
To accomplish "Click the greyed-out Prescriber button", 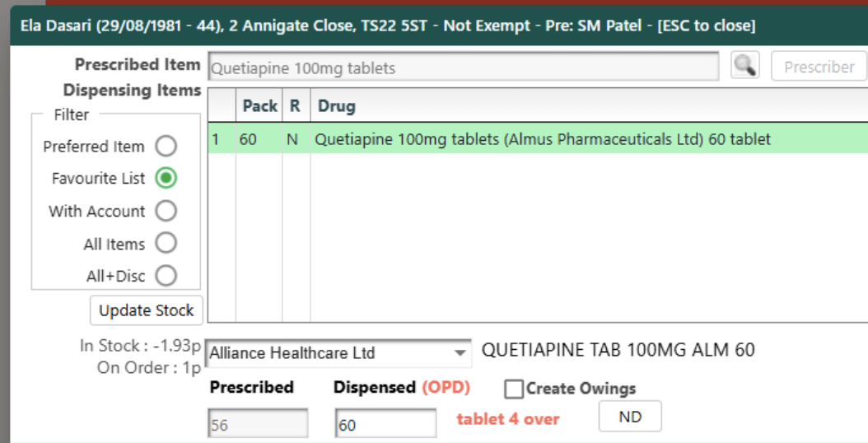I will point(819,67).
